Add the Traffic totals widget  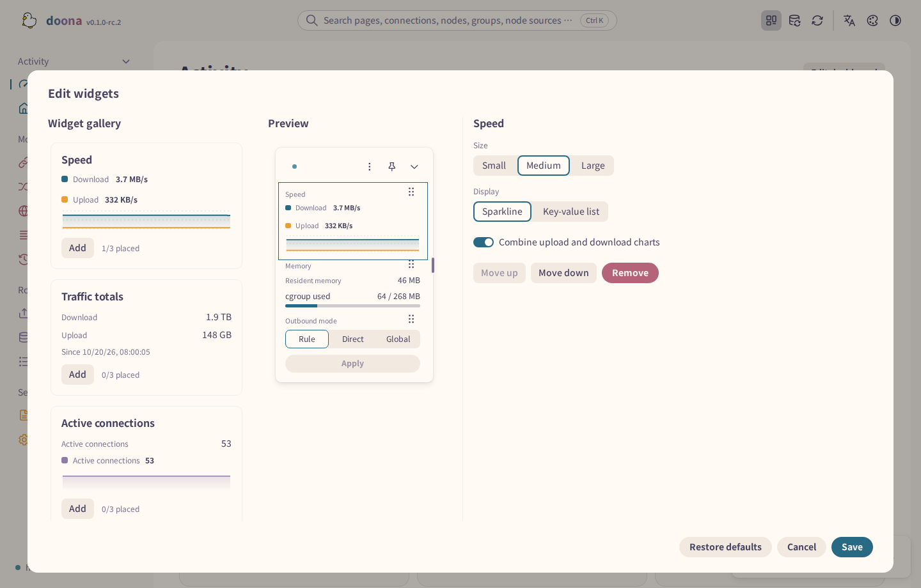click(x=77, y=375)
